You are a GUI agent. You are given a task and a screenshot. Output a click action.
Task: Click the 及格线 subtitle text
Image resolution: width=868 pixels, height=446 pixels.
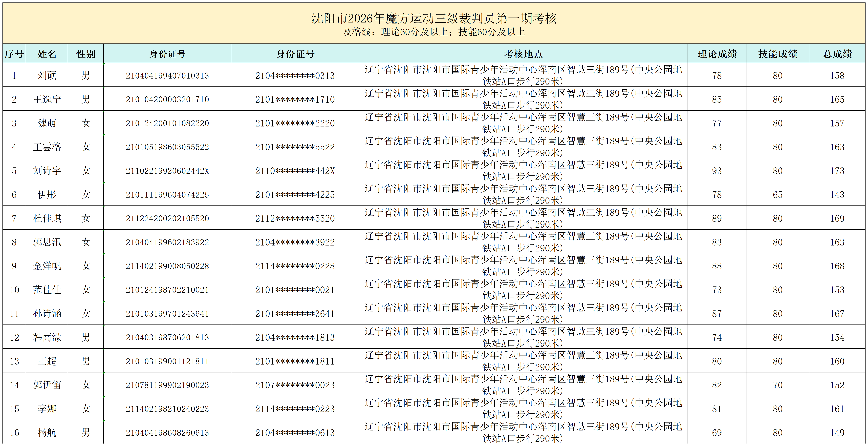point(434,32)
